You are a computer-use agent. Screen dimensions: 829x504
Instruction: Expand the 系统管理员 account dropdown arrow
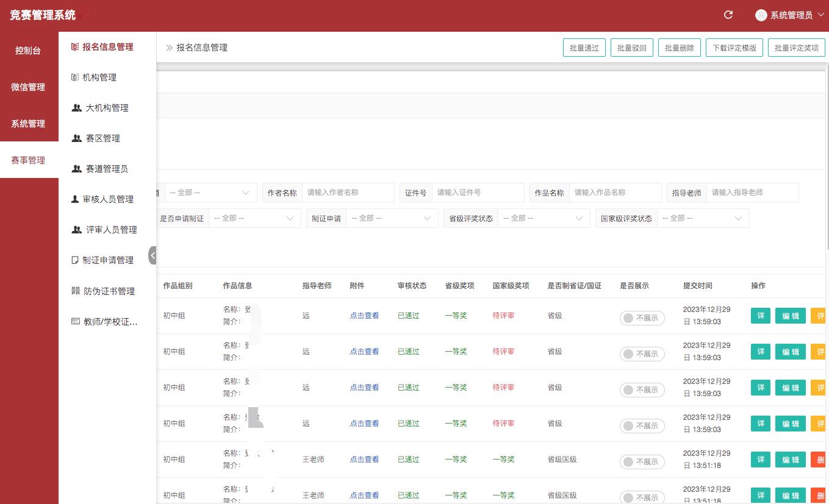820,15
